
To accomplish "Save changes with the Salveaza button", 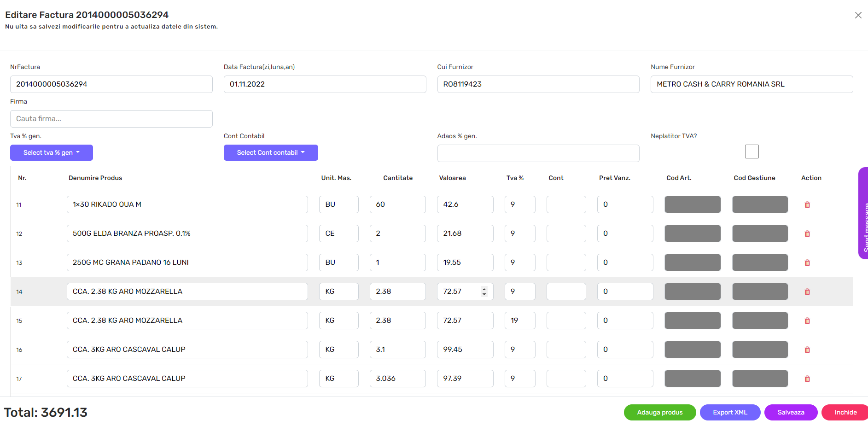I will (791, 412).
